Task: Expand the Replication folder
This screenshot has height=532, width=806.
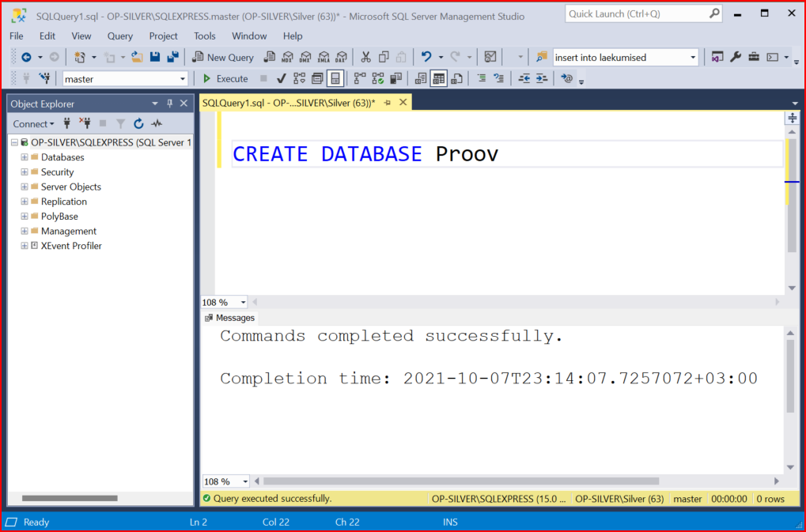Action: pyautogui.click(x=25, y=202)
